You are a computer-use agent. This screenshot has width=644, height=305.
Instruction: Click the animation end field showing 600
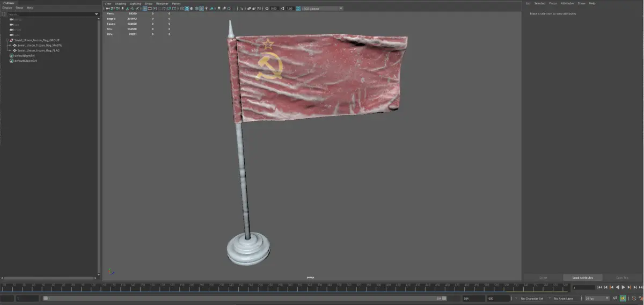click(x=497, y=298)
